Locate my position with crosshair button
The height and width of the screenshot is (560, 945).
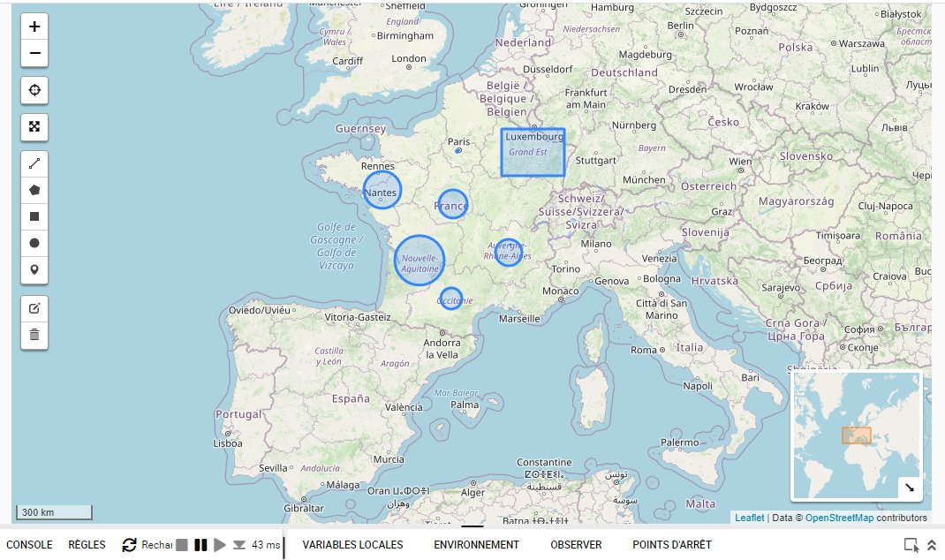click(34, 90)
